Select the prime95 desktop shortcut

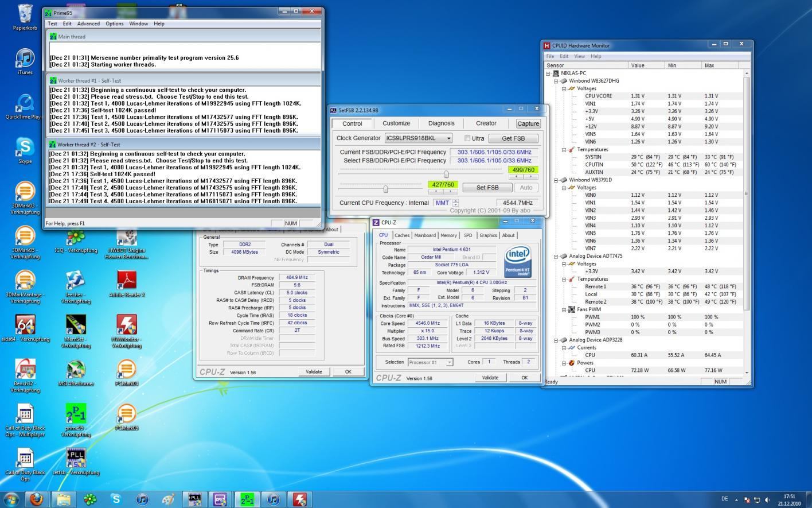pos(76,421)
